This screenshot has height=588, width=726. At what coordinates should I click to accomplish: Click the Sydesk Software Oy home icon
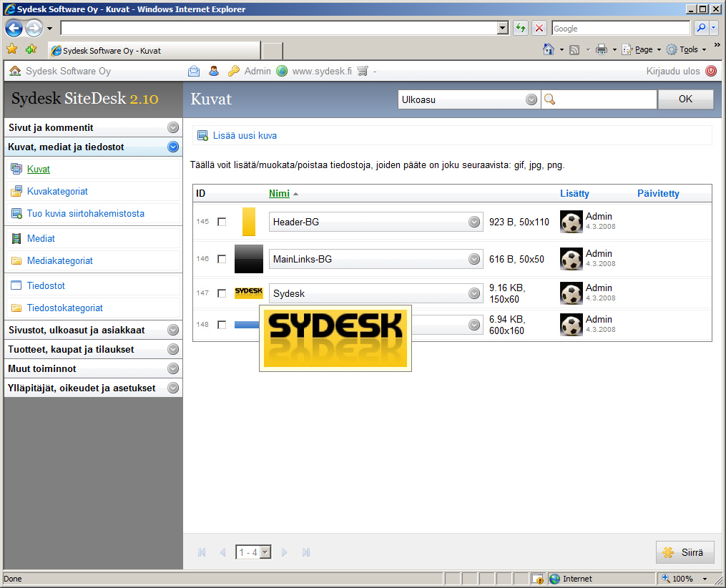pyautogui.click(x=15, y=71)
